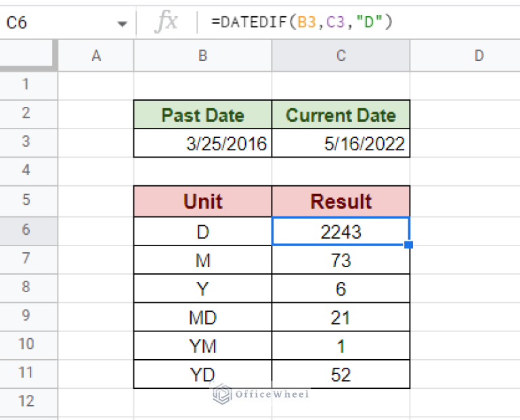Click the OfficeWheel watermark logo
520x420 pixels.
point(221,394)
